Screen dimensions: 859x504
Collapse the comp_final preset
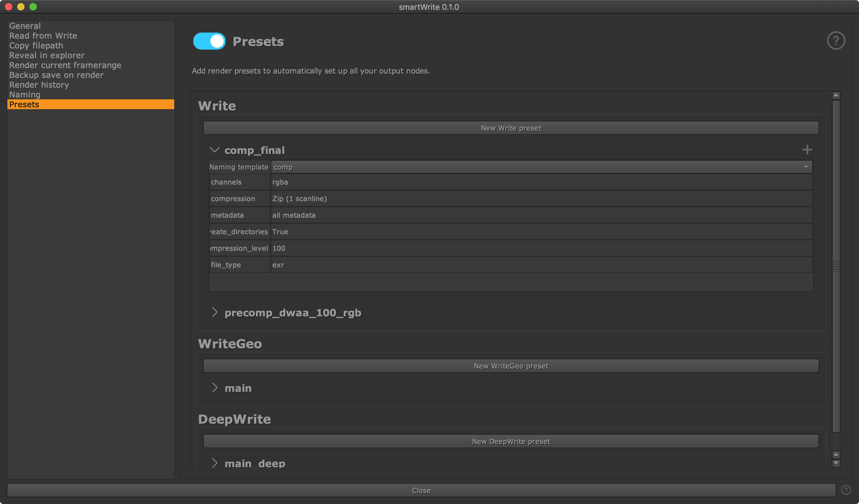214,150
